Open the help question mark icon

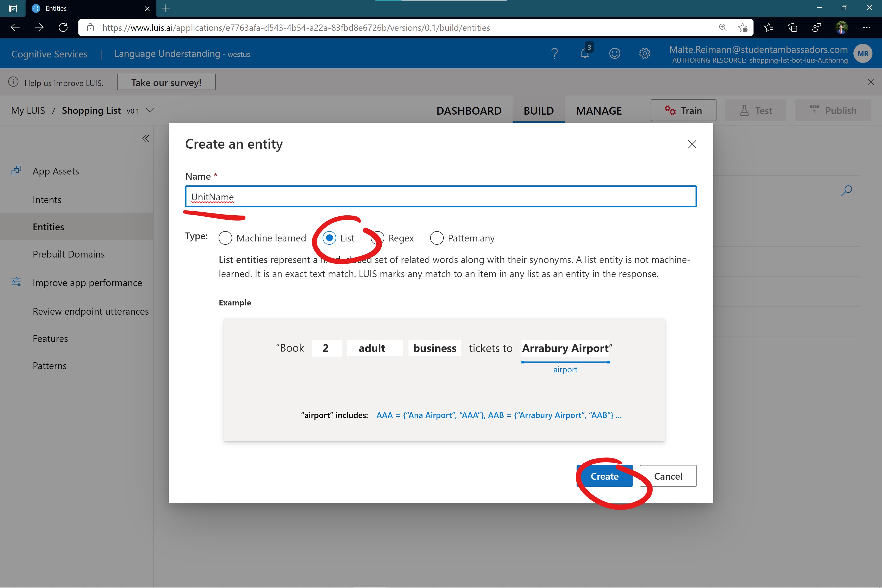(x=554, y=54)
